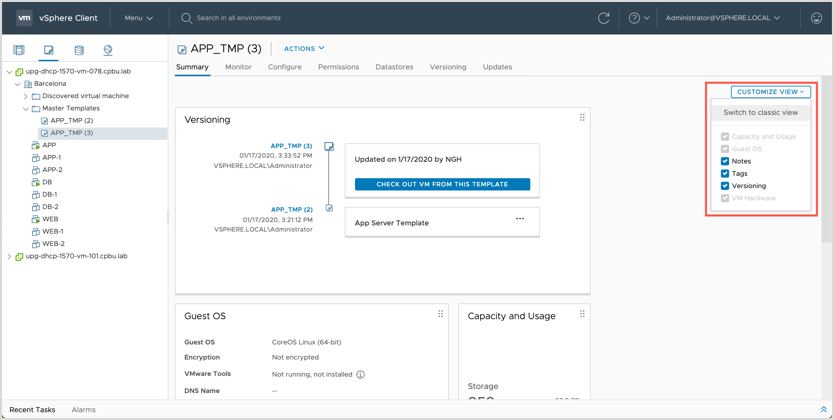The image size is (834, 420).
Task: Open the ellipsis menu on App Server Template
Action: click(520, 219)
